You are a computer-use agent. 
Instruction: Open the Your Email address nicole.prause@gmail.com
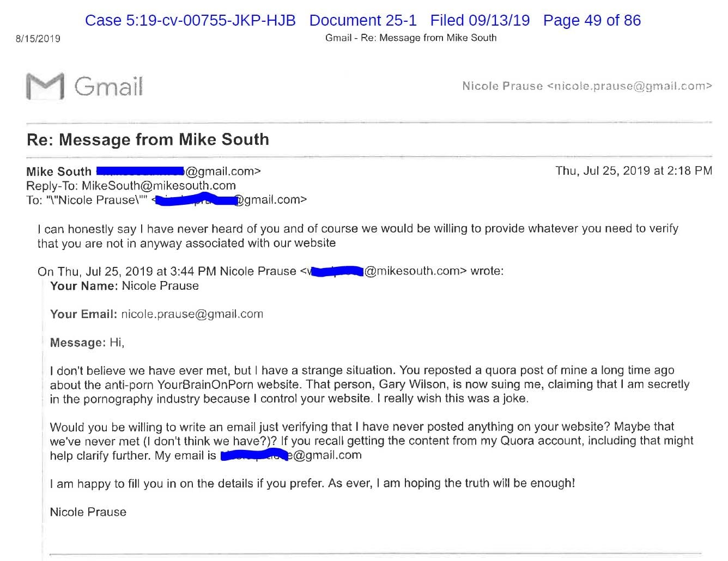[192, 314]
